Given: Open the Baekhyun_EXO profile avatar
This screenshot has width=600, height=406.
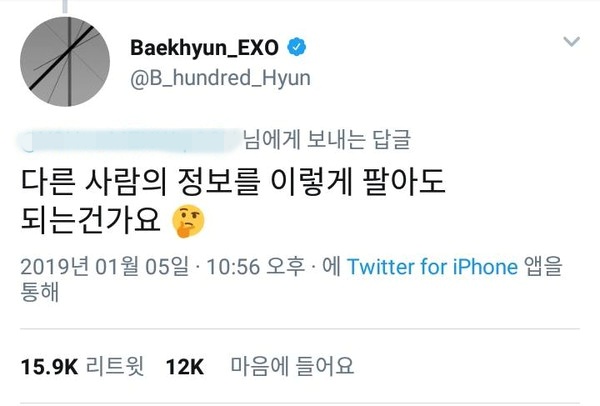Looking at the screenshot, I should [x=65, y=61].
